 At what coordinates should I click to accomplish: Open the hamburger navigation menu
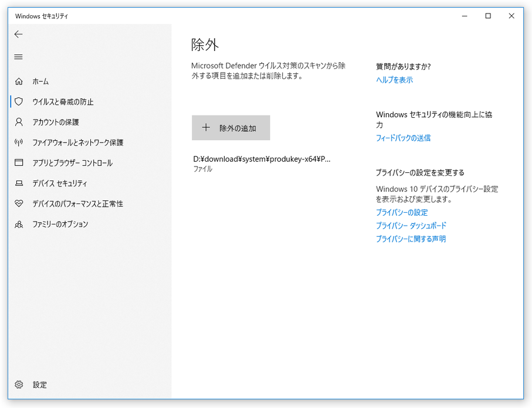click(x=18, y=57)
